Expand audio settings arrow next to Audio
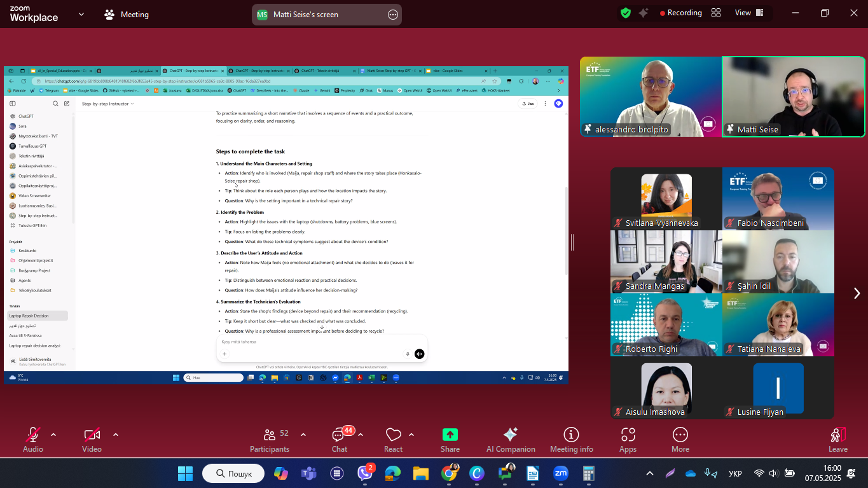The image size is (868, 488). tap(53, 435)
